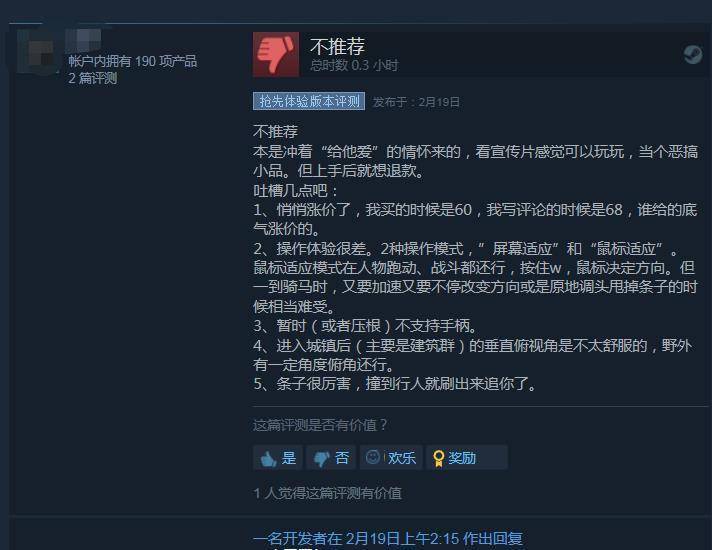Open the 不推荐 review title link
Image resolution: width=712 pixels, height=550 pixels.
point(337,46)
